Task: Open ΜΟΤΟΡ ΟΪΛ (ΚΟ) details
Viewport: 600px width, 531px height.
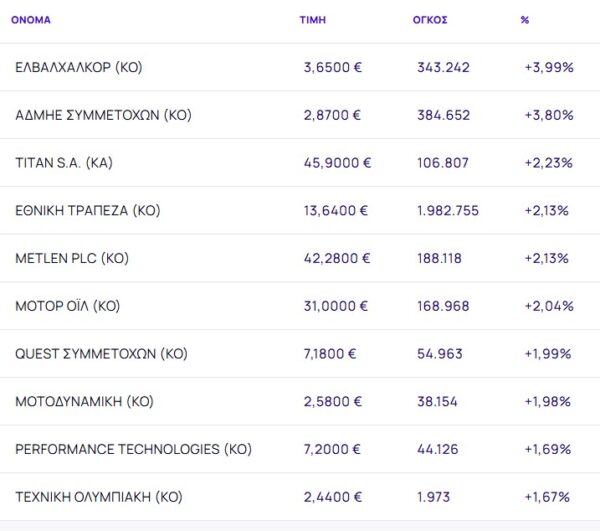Action: coord(68,306)
